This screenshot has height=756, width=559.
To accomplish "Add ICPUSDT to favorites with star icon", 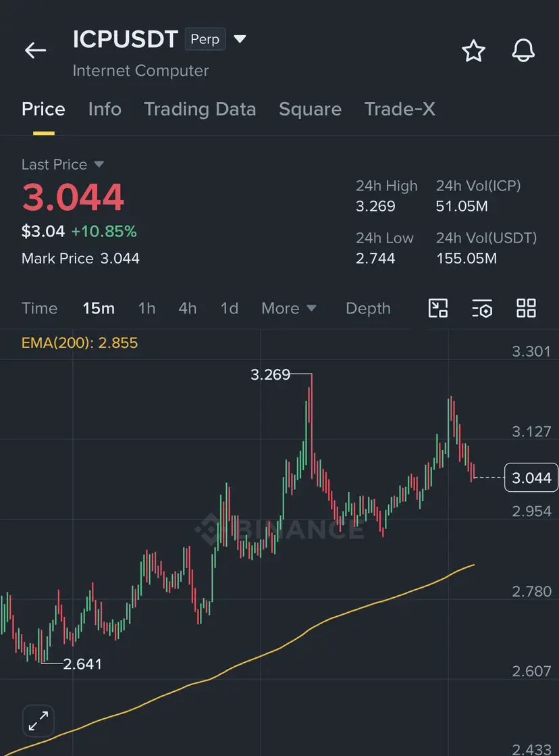I will 473,51.
